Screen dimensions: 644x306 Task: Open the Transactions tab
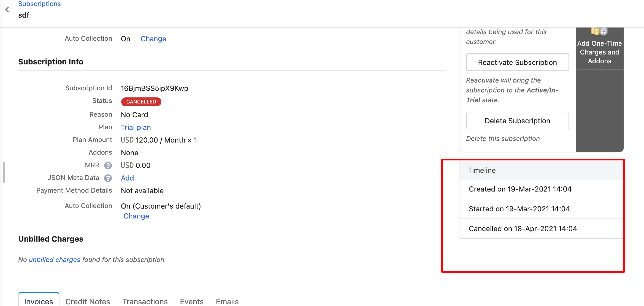[145, 301]
